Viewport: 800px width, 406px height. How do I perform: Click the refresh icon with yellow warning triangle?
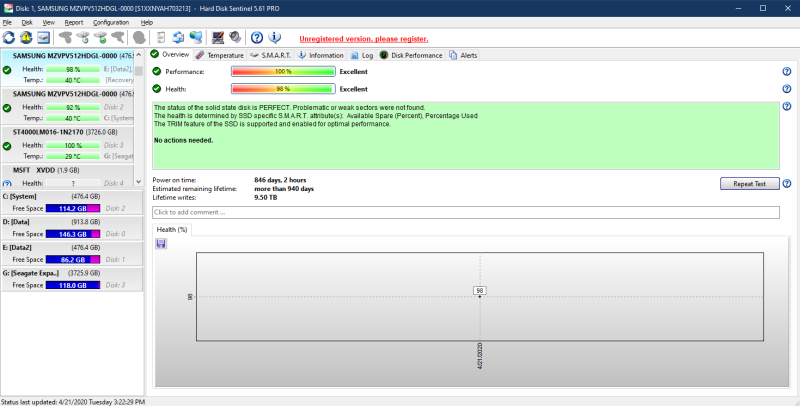tap(26, 37)
